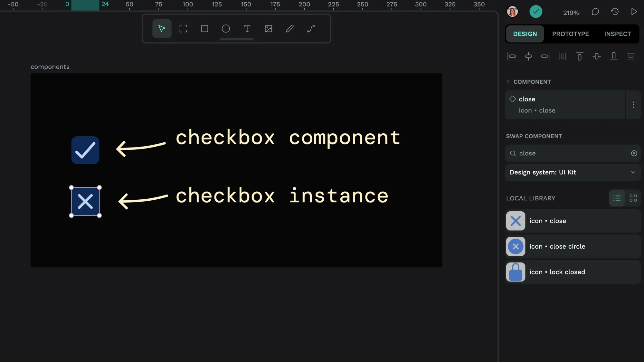Toggle list view in local library
This screenshot has height=362, width=644.
(x=617, y=198)
